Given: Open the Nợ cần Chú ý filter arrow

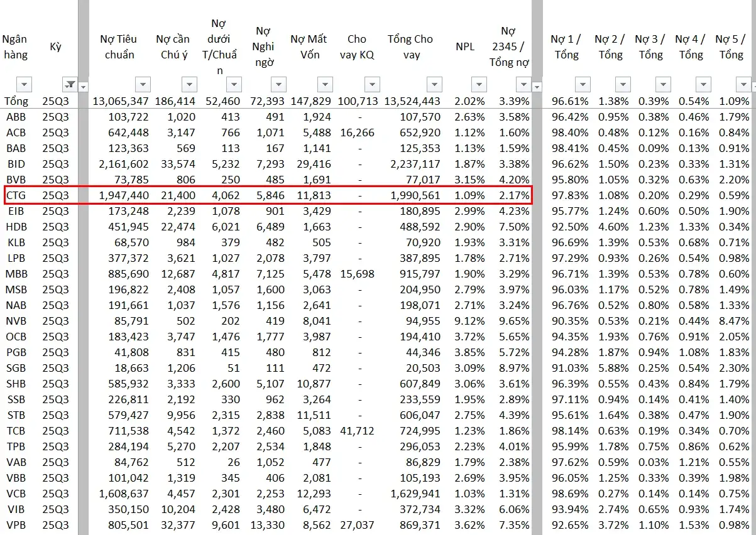Looking at the screenshot, I should [189, 84].
